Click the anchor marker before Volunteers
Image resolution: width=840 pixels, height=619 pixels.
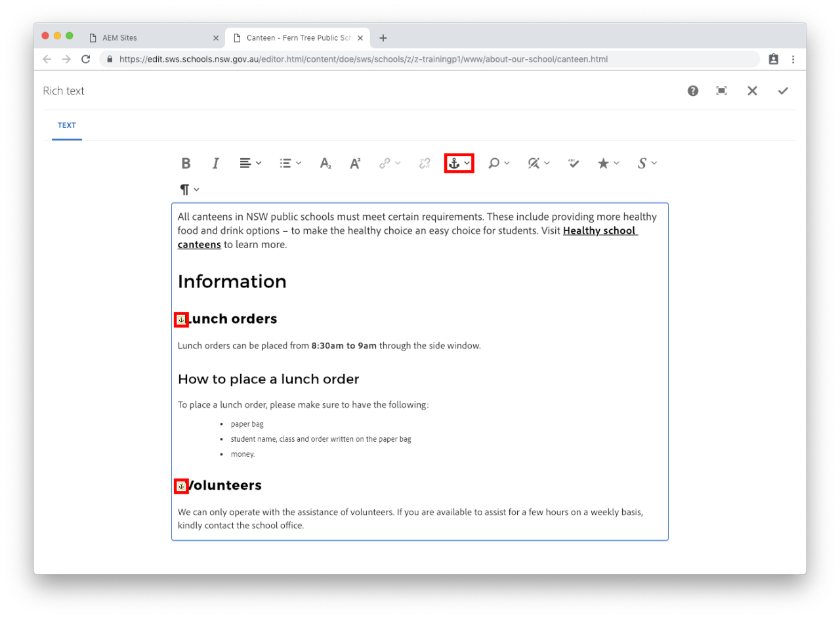click(181, 486)
